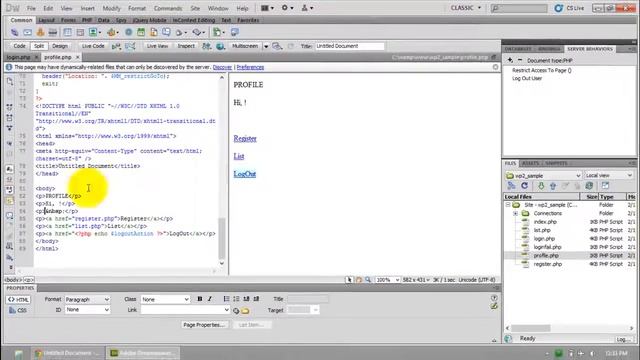
Task: Open the Format Paragraph dropdown
Action: [x=87, y=299]
